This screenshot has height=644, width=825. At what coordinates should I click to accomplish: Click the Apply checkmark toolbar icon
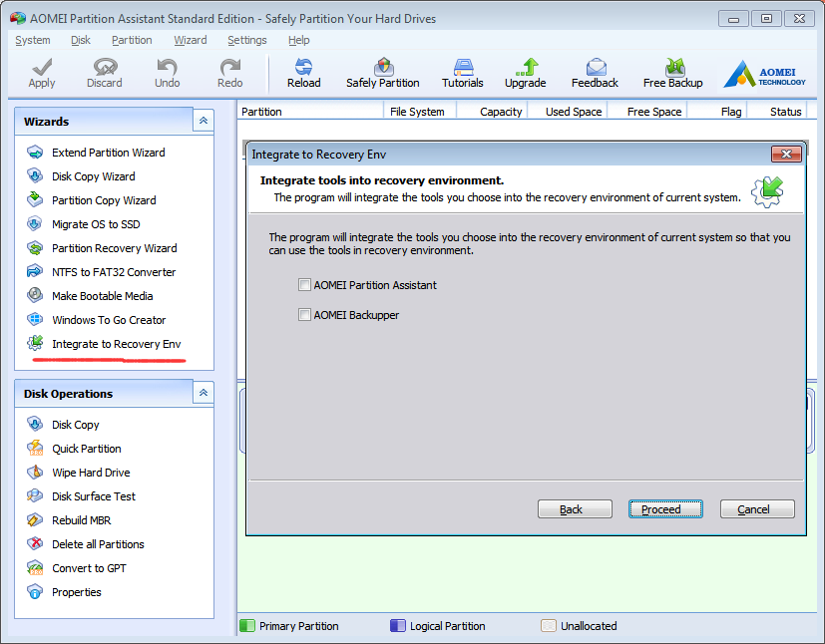pyautogui.click(x=42, y=67)
